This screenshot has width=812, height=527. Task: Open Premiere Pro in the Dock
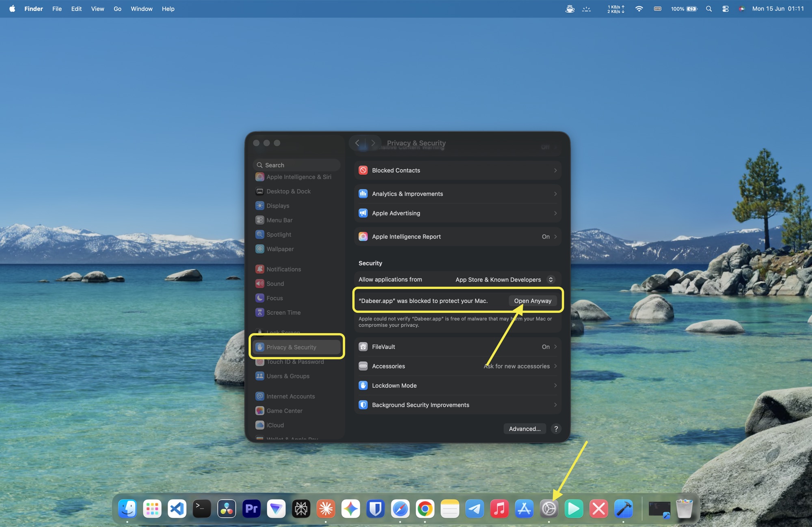coord(251,509)
